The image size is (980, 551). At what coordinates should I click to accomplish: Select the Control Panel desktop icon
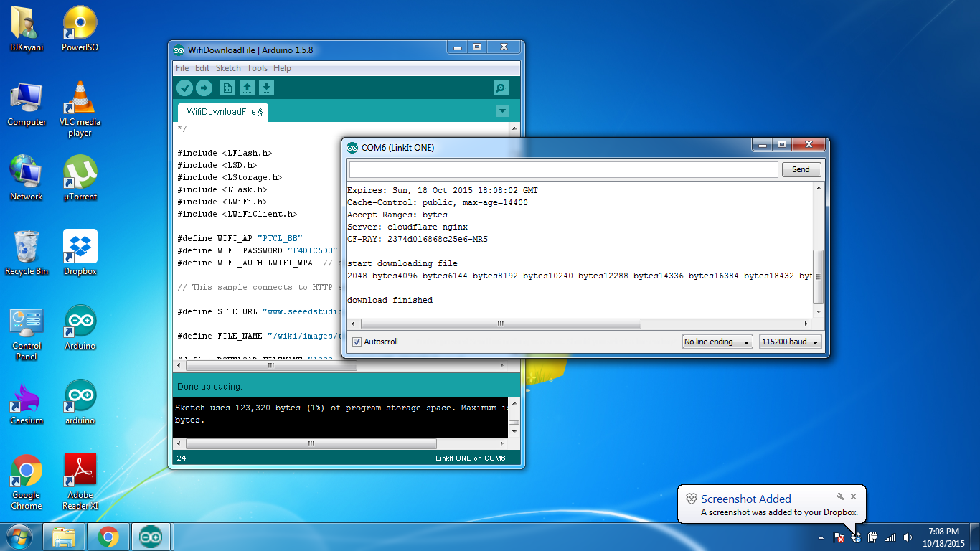pyautogui.click(x=27, y=334)
